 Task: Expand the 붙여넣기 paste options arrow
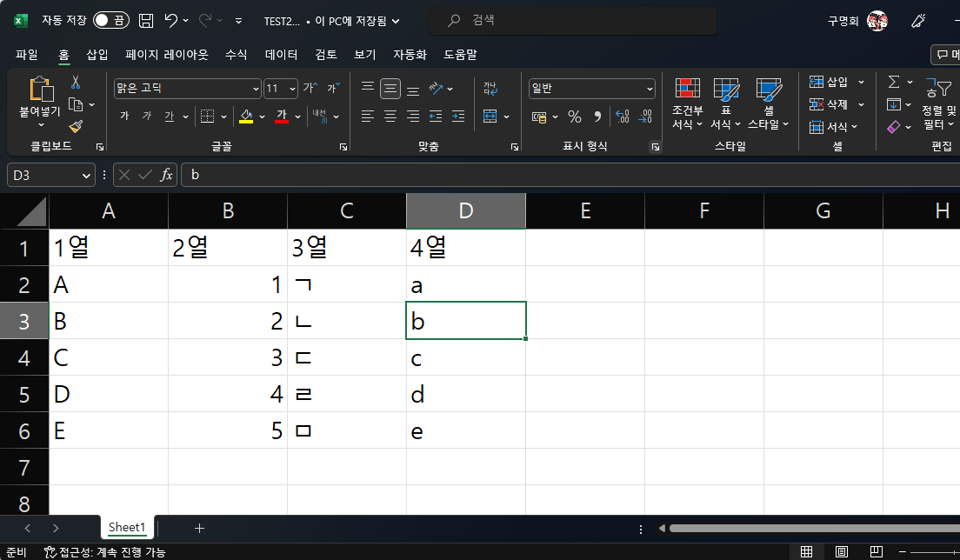pos(41,125)
